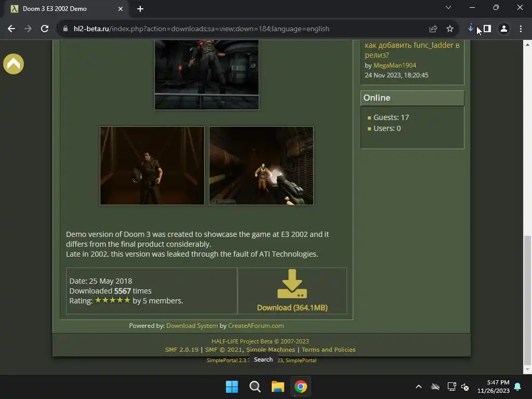Click the yellow scroll-to-top arrow icon
Viewport: 532px width, 399px height.
click(x=14, y=64)
